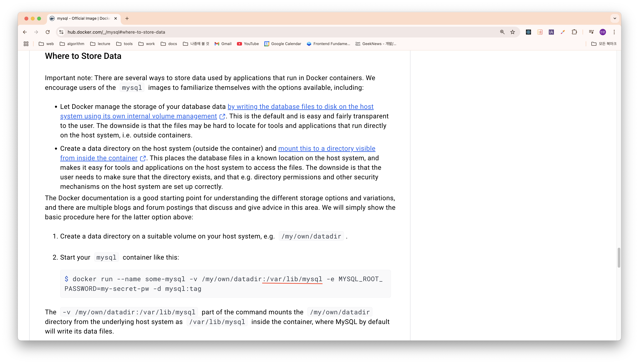View site information icon in the address bar

click(61, 32)
